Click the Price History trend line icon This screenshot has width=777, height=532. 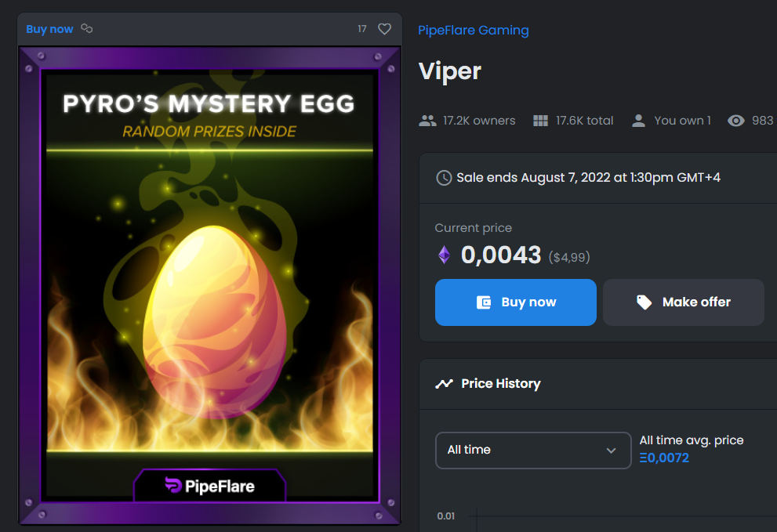click(444, 383)
